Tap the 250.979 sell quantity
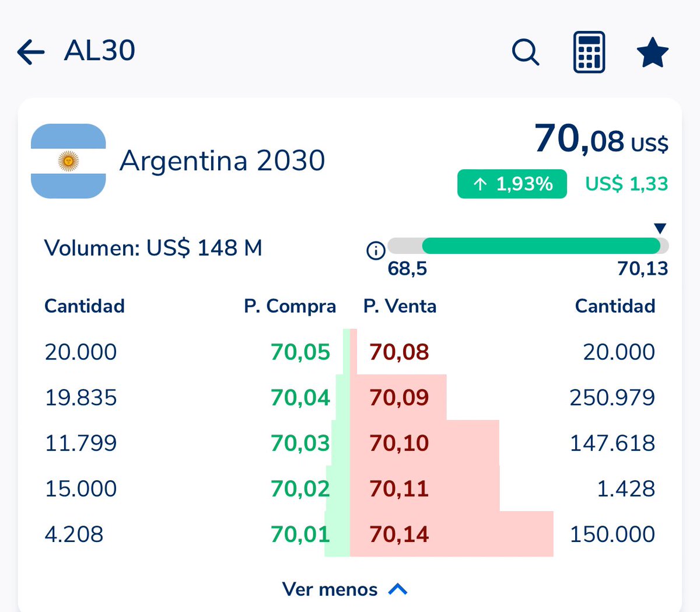Image resolution: width=700 pixels, height=612 pixels. pyautogui.click(x=612, y=398)
